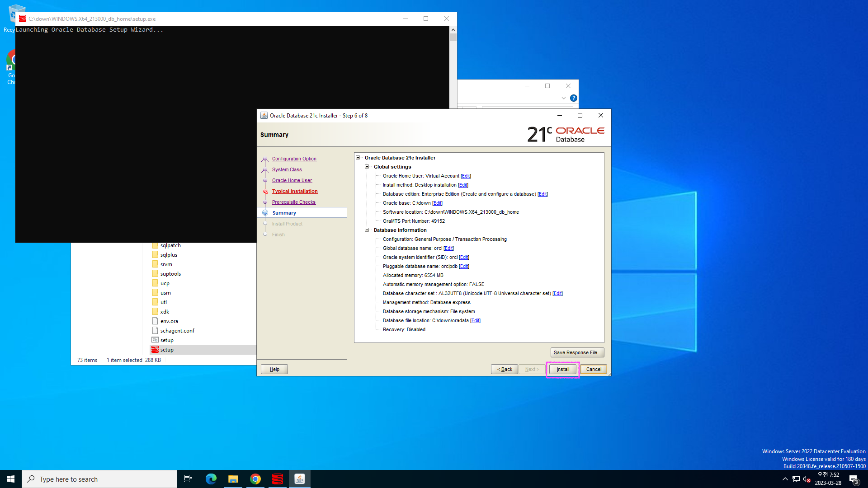The width and height of the screenshot is (868, 488).
Task: Switch to Oracle setup taskbar icon
Action: (278, 479)
